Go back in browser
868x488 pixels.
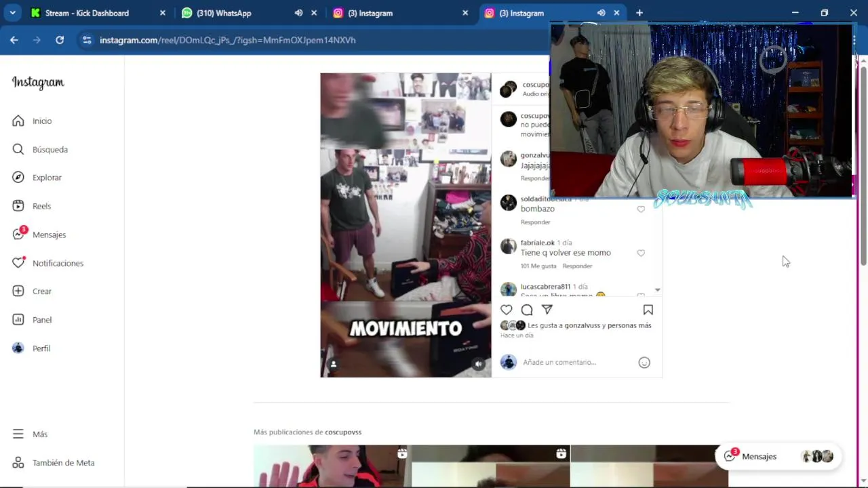[14, 40]
